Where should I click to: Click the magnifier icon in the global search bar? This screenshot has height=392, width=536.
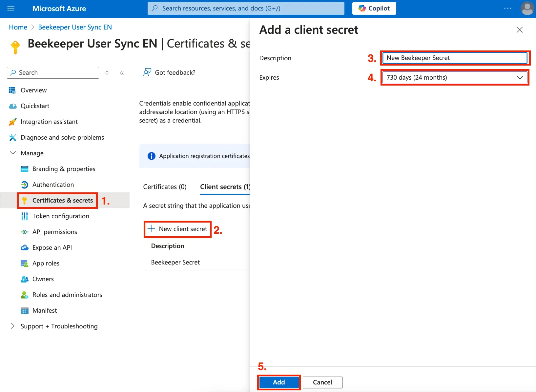click(155, 8)
